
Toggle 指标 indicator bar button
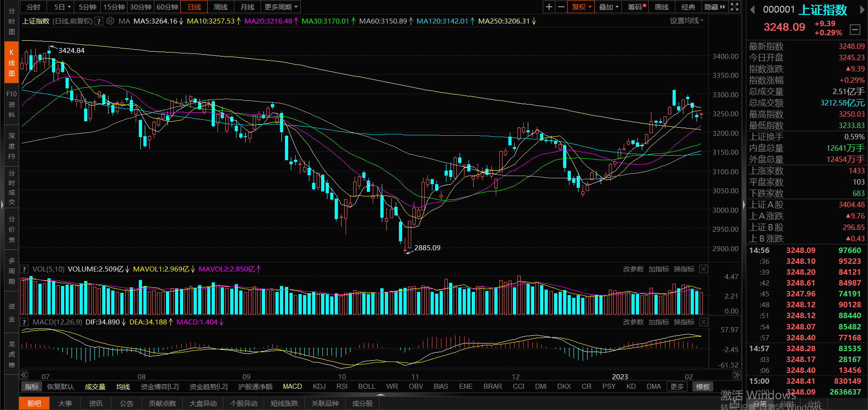coord(32,386)
